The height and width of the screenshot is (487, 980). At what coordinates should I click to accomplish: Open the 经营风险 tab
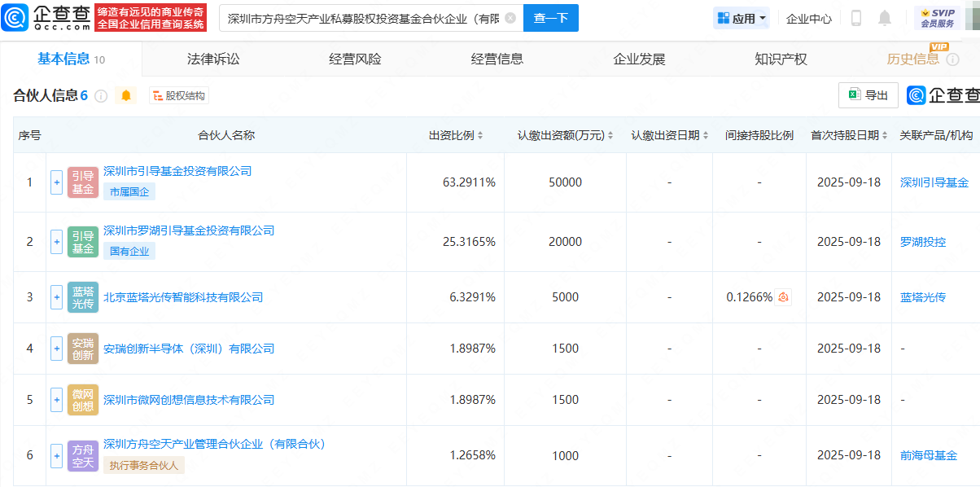click(x=355, y=59)
